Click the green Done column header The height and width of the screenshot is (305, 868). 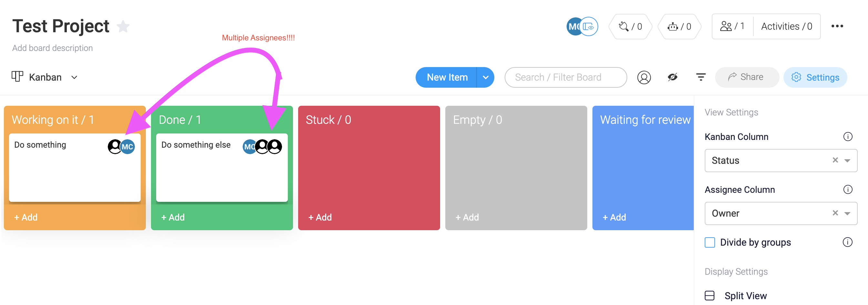click(x=222, y=120)
